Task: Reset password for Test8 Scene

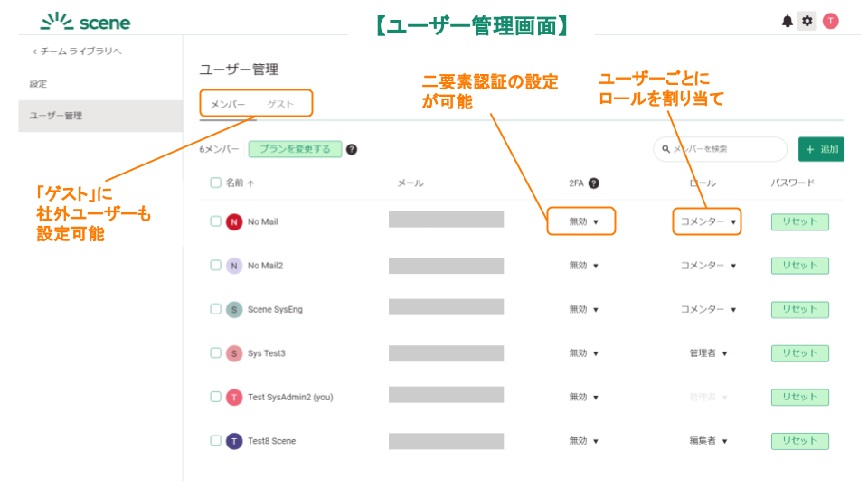Action: 800,441
